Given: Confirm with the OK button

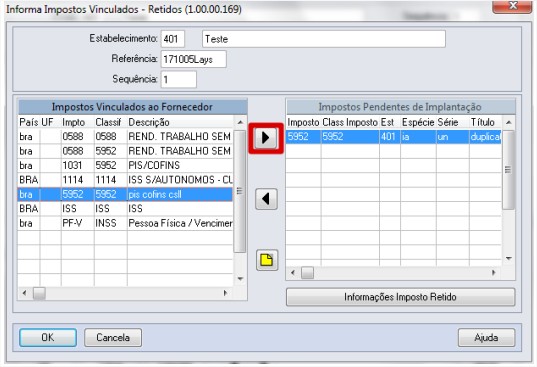Looking at the screenshot, I should tap(48, 338).
